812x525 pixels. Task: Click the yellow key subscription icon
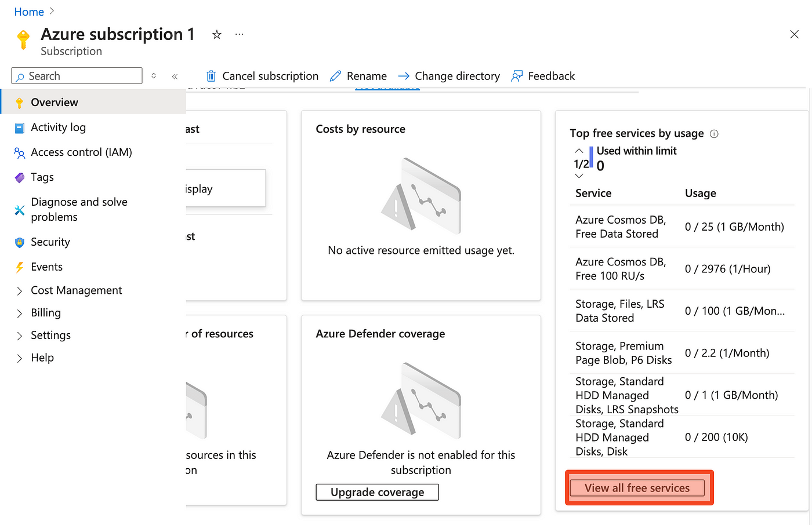tap(23, 39)
